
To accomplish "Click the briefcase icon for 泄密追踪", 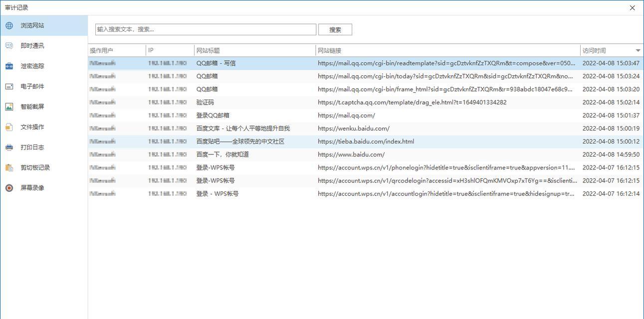I will tap(9, 66).
